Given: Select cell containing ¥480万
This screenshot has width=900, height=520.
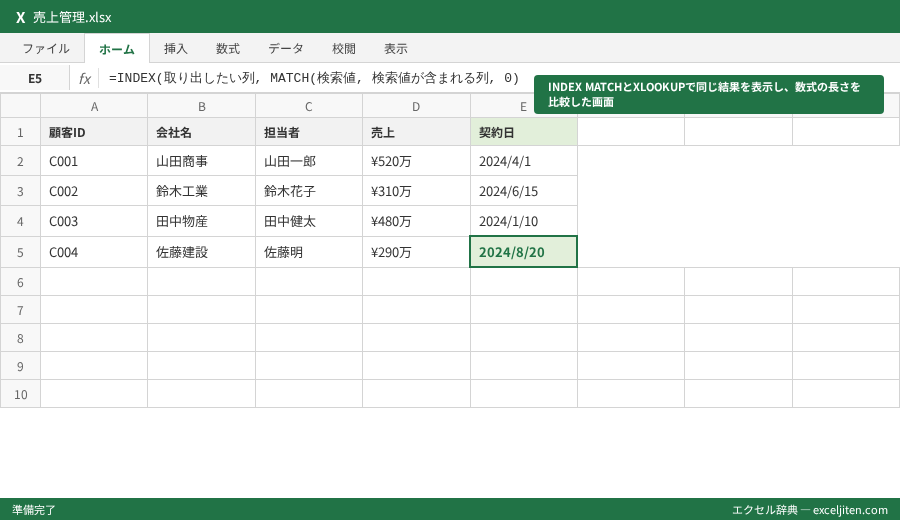Looking at the screenshot, I should click(416, 221).
